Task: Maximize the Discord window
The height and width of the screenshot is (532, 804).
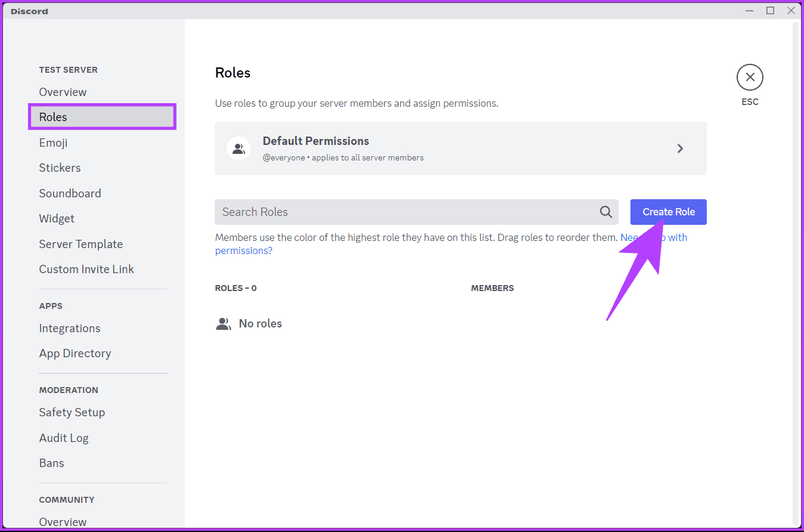Action: (770, 10)
